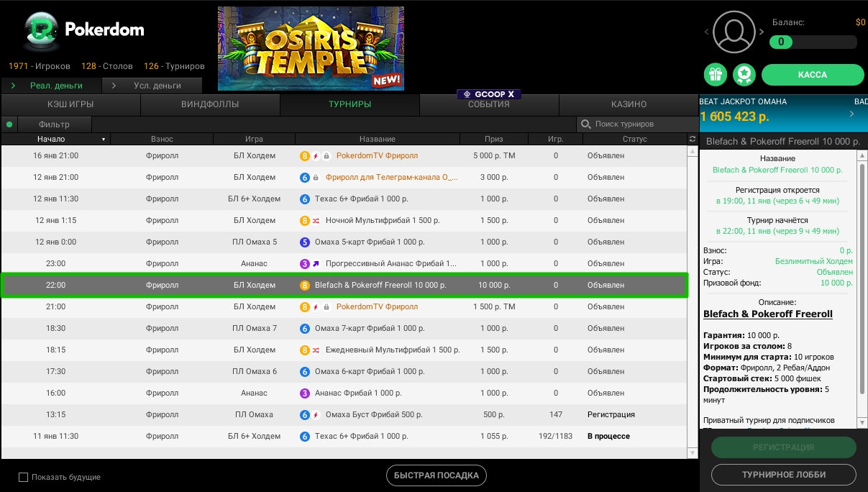868x492 pixels.
Task: Click the 6 icon in Омаха 7-карт row
Action: [305, 328]
